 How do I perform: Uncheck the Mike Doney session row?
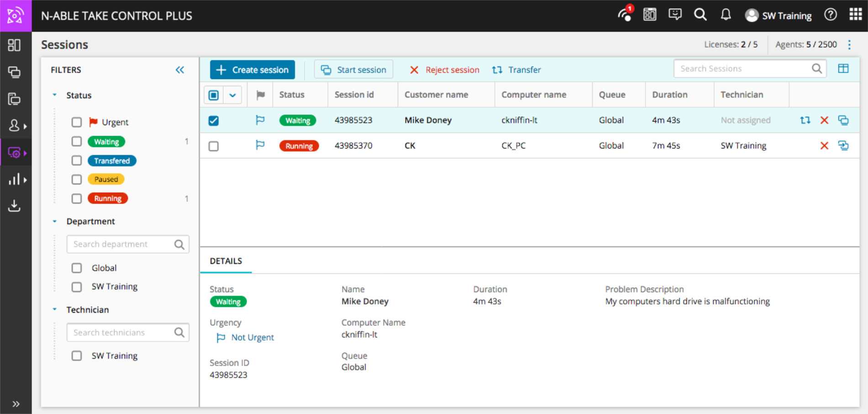(x=214, y=121)
